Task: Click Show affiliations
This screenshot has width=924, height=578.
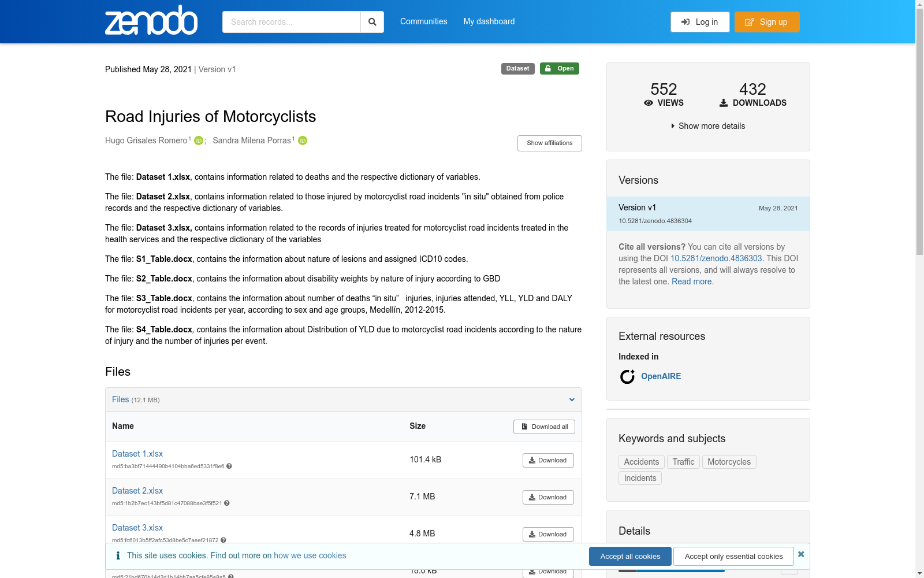Action: coord(549,143)
